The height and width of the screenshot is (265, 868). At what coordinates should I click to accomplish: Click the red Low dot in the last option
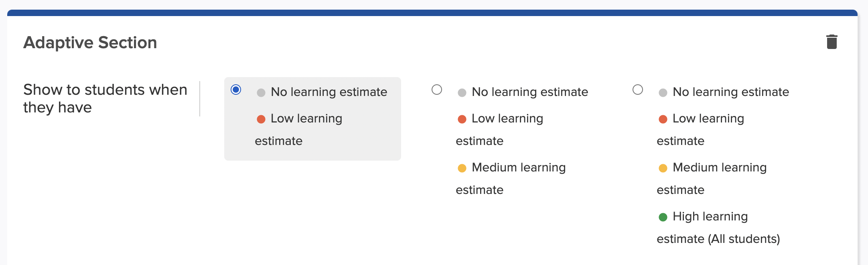click(663, 119)
